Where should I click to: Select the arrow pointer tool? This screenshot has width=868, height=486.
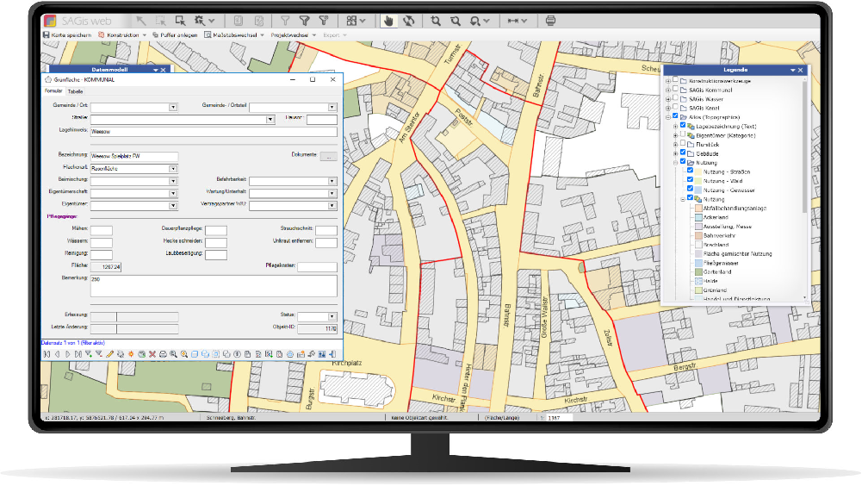click(x=140, y=20)
